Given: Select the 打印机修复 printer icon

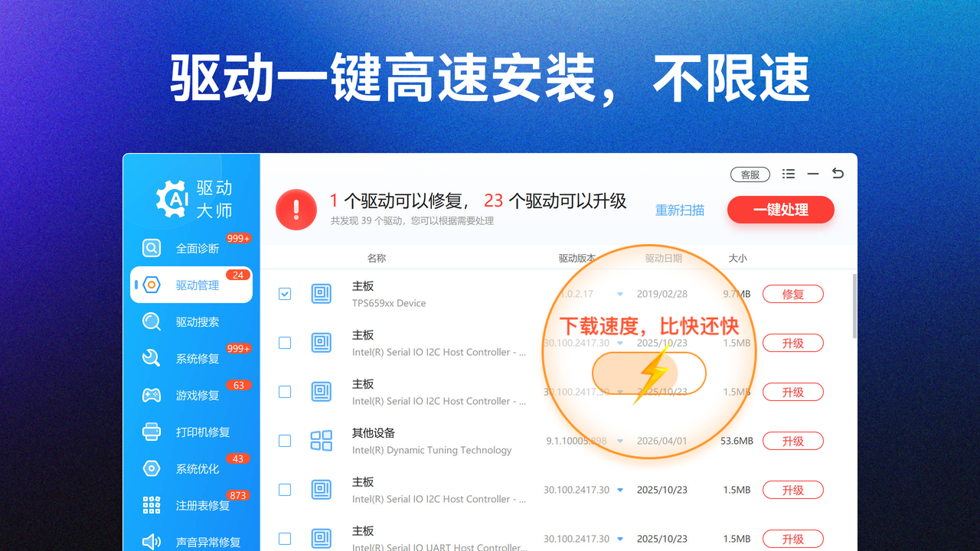Looking at the screenshot, I should coord(152,432).
